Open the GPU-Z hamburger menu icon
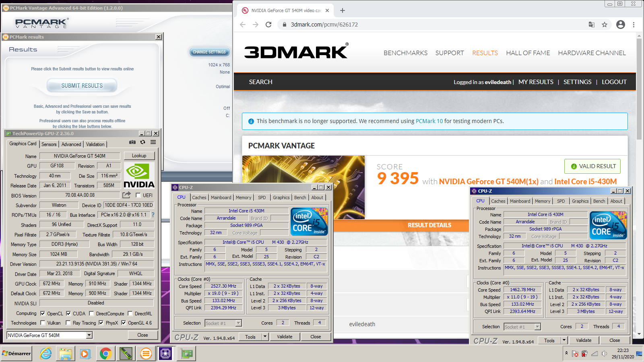Screen dimensions: 644x362 (153, 142)
